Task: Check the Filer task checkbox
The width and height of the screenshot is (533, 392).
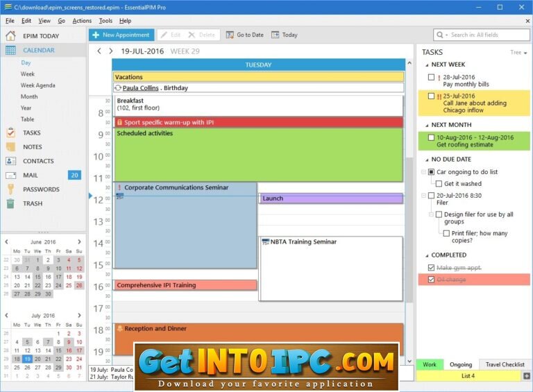Action: click(431, 196)
